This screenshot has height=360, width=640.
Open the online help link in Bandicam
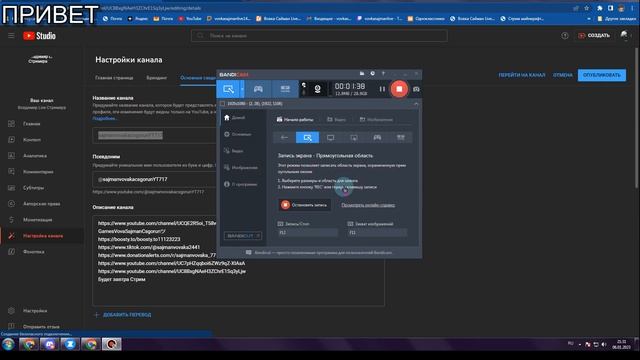coord(368,205)
